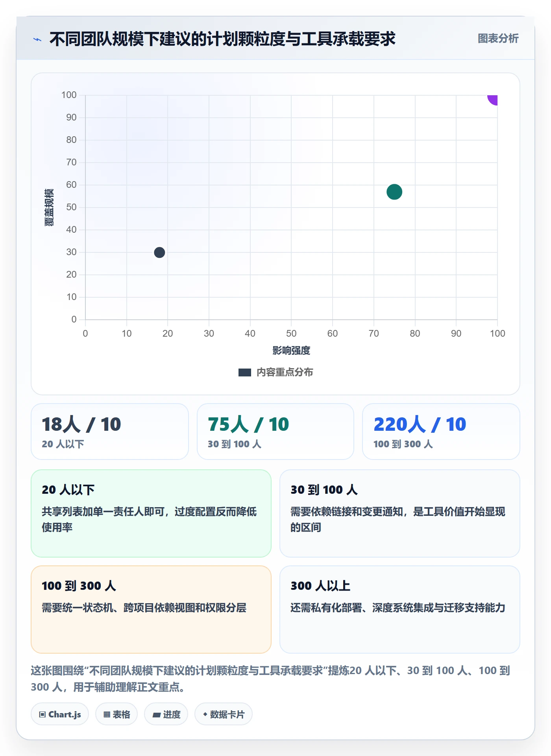Click the lightning bolt icon beside the title
The width and height of the screenshot is (551, 756).
pyautogui.click(x=37, y=39)
